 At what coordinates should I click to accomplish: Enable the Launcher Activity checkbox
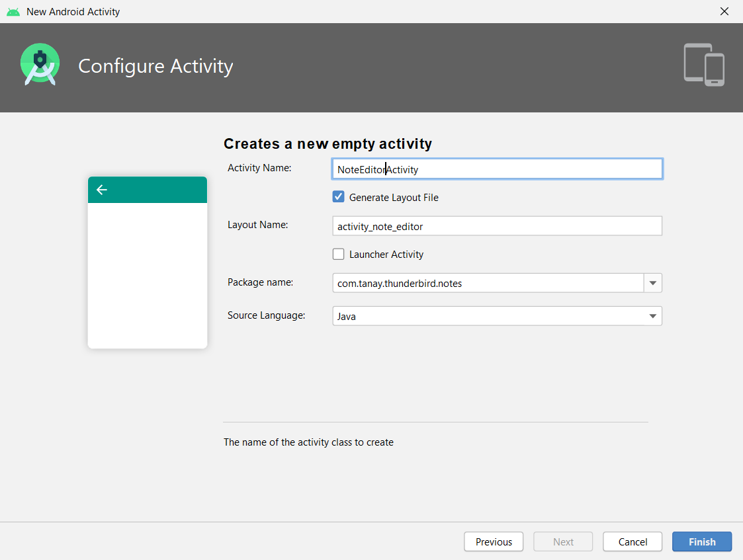pos(338,254)
